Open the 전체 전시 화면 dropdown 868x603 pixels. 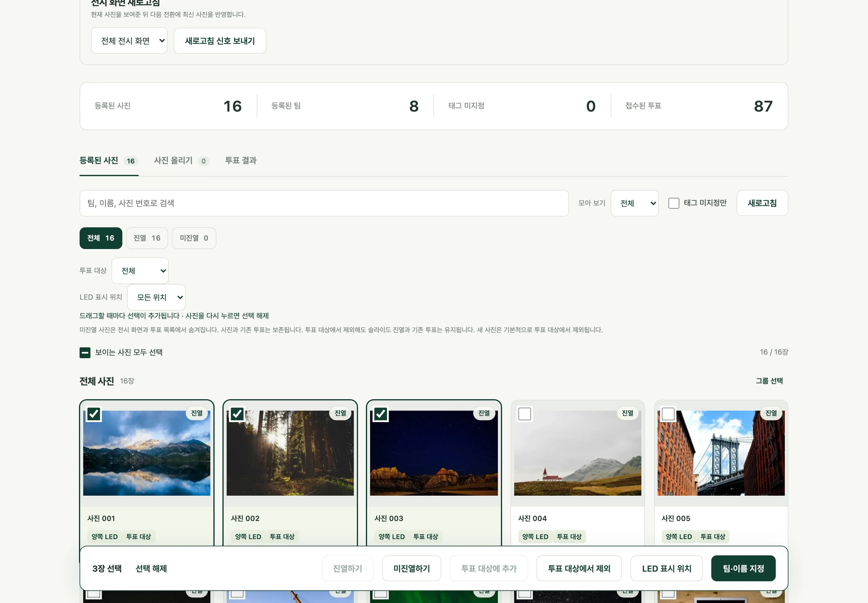(129, 40)
